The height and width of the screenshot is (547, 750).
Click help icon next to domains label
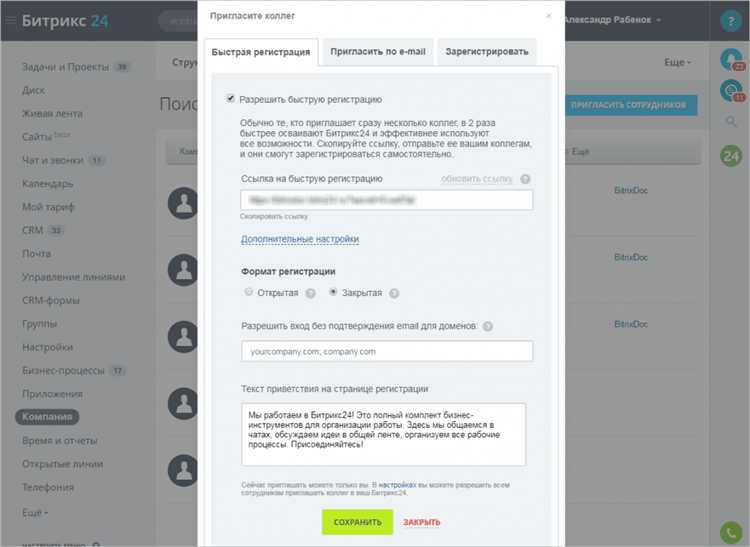tap(487, 327)
